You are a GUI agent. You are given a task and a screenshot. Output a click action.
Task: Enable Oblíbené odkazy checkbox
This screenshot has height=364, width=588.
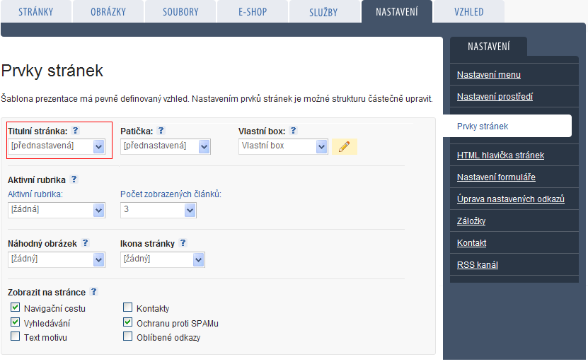[x=127, y=336]
